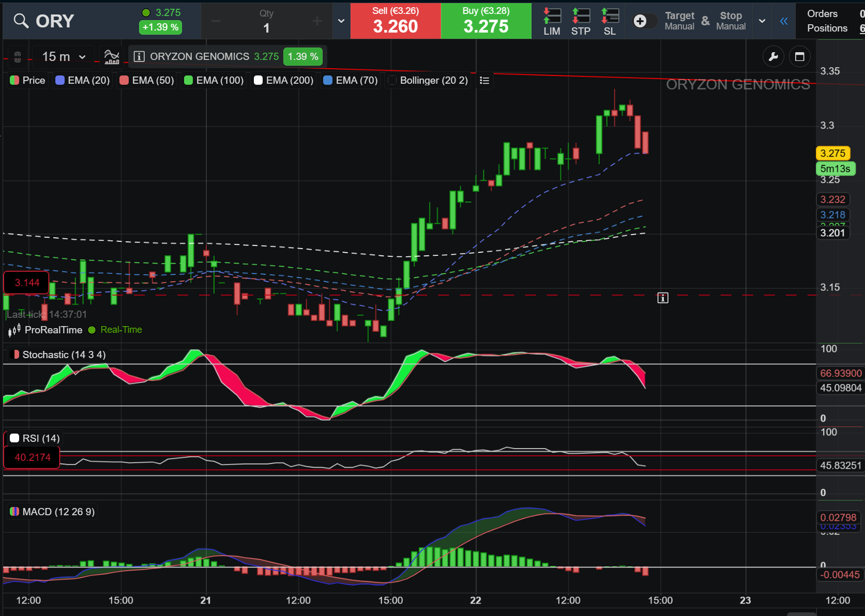Open chart settings wrench icon
Viewport: 865px width, 616px height.
pyautogui.click(x=773, y=57)
